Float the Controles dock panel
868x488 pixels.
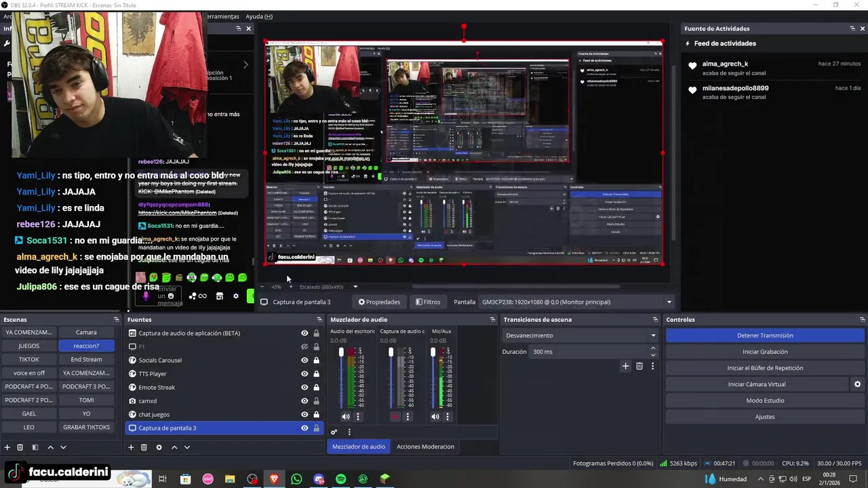pos(862,319)
